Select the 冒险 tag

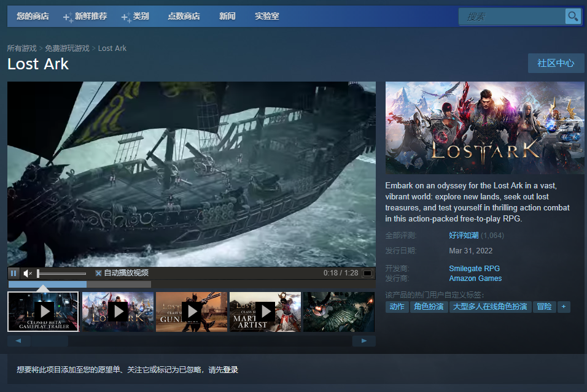[544, 307]
